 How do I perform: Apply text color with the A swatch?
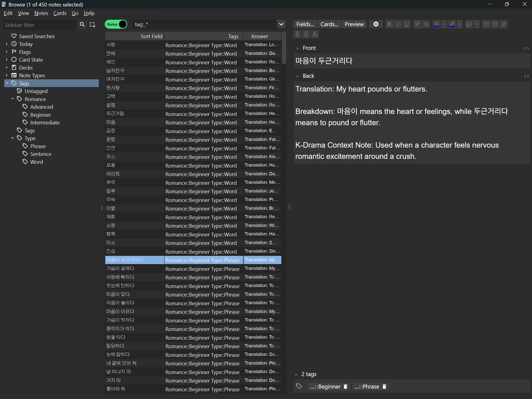pos(437,24)
